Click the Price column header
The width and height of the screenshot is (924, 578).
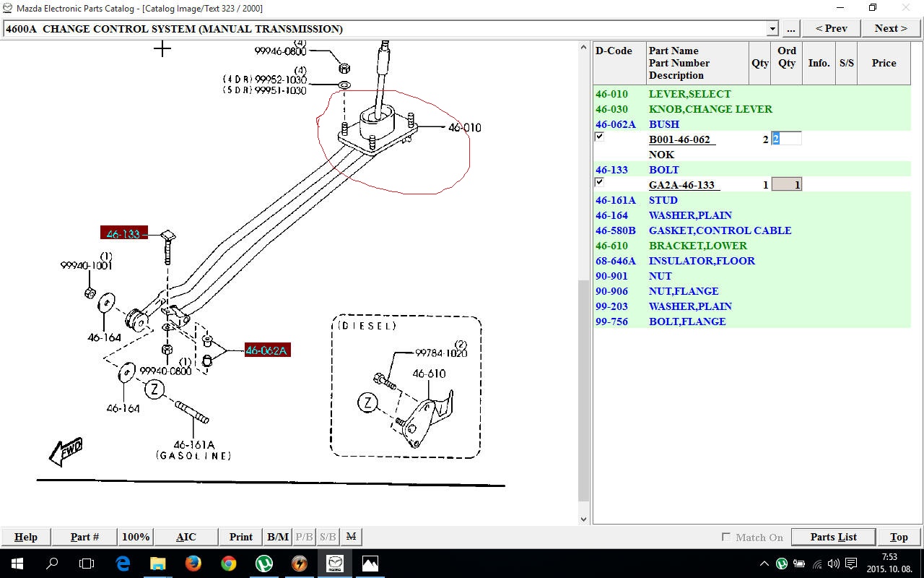coord(884,63)
